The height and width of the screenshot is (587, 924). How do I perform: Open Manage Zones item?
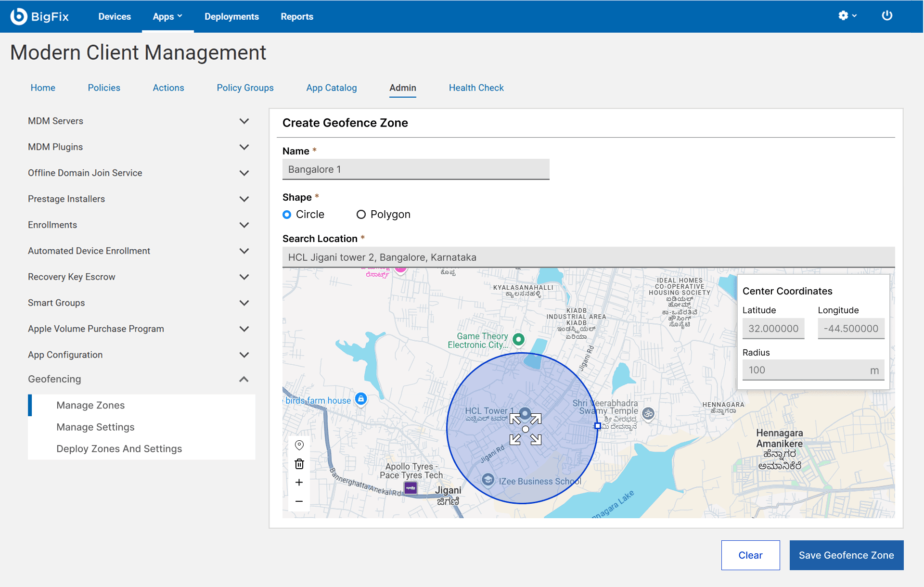[x=141, y=405]
